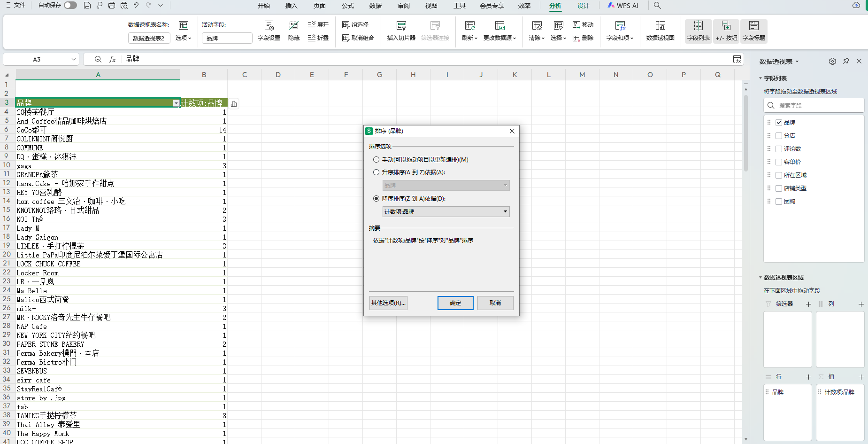The image size is (868, 444).
Task: Click the 删除 delete pivot table icon
Action: (x=576, y=38)
